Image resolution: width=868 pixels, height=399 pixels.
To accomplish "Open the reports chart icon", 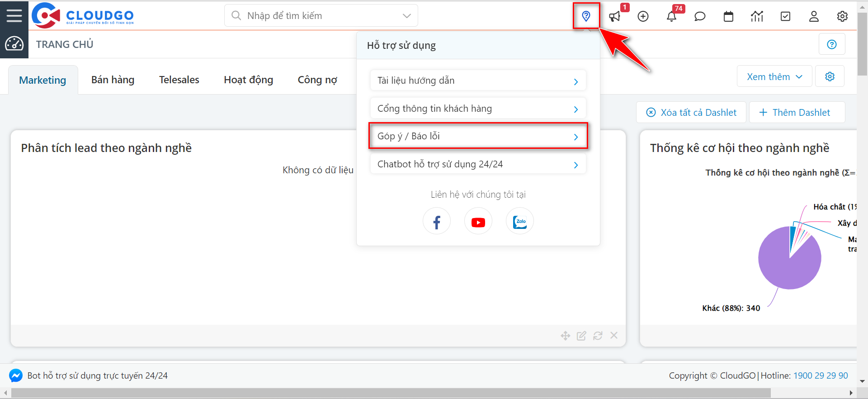I will click(x=757, y=17).
